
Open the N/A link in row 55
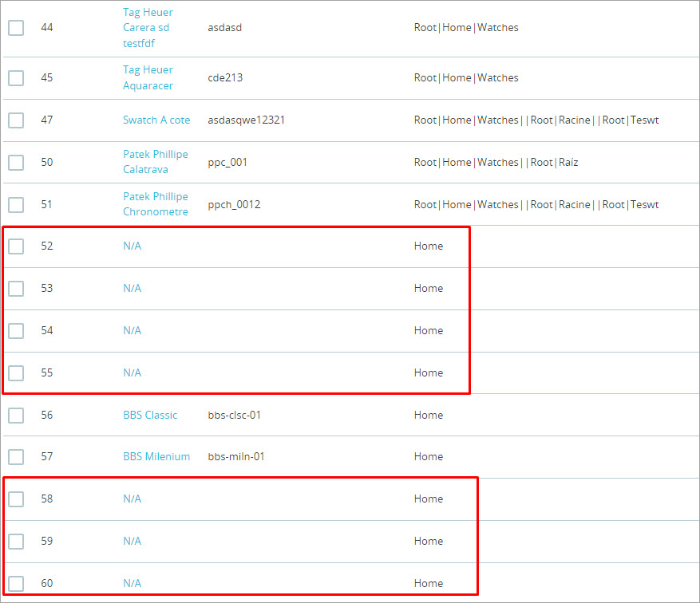(x=132, y=372)
